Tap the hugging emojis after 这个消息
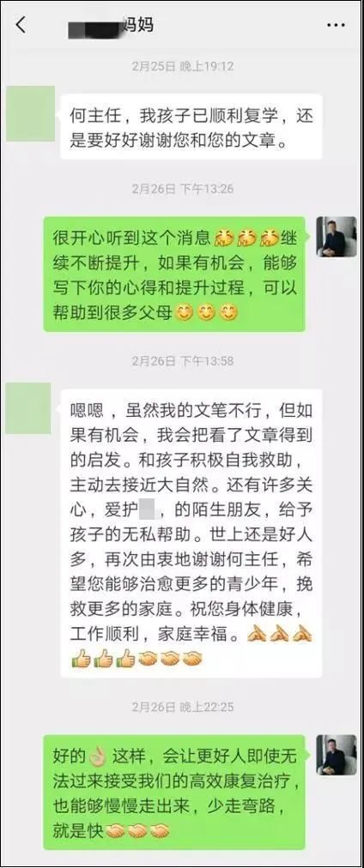 point(245,238)
